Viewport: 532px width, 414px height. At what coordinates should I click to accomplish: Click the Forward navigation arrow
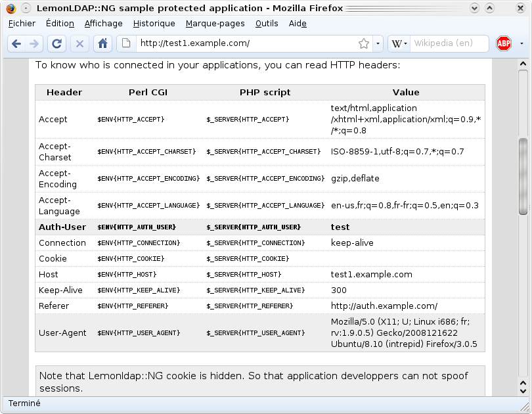tap(34, 43)
